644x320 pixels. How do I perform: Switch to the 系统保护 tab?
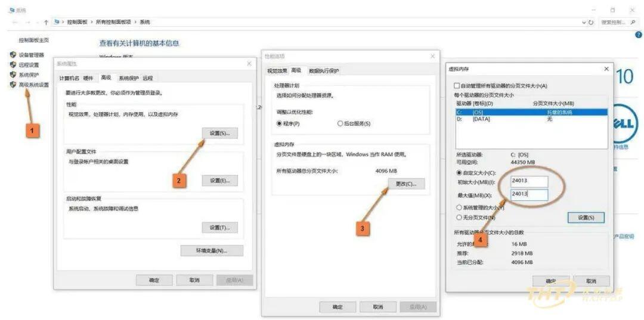tap(129, 78)
